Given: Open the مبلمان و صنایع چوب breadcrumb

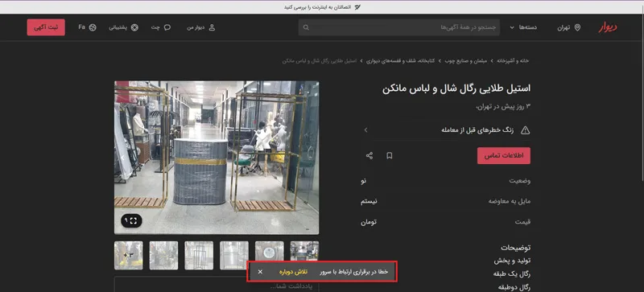Looking at the screenshot, I should click(x=466, y=61).
